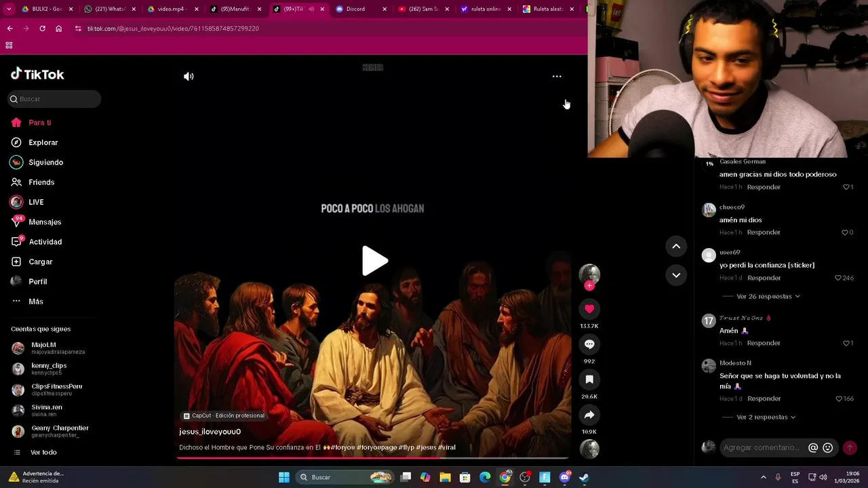Viewport: 868px width, 488px height.
Task: Open jesus_iloveyouu0 profile from caption
Action: (210, 432)
